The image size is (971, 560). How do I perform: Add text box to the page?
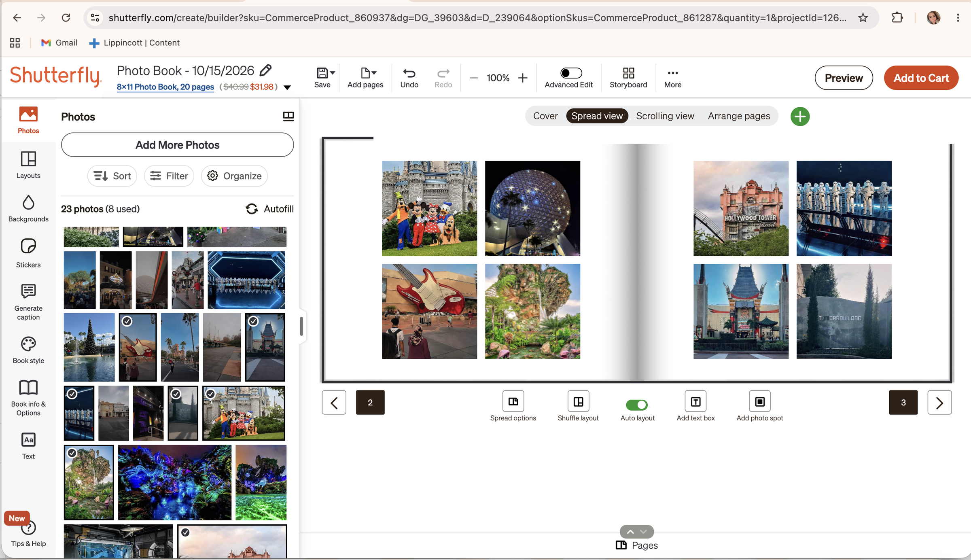(695, 401)
